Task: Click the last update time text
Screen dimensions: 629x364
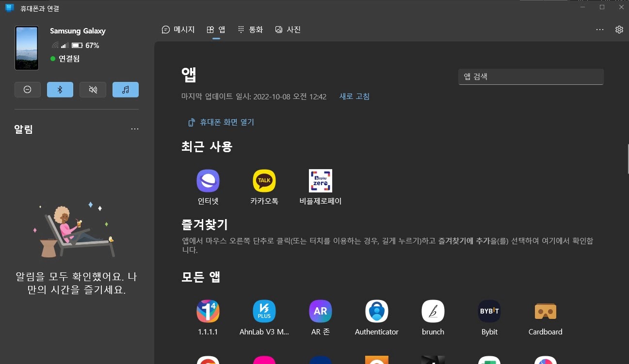Action: click(x=254, y=96)
